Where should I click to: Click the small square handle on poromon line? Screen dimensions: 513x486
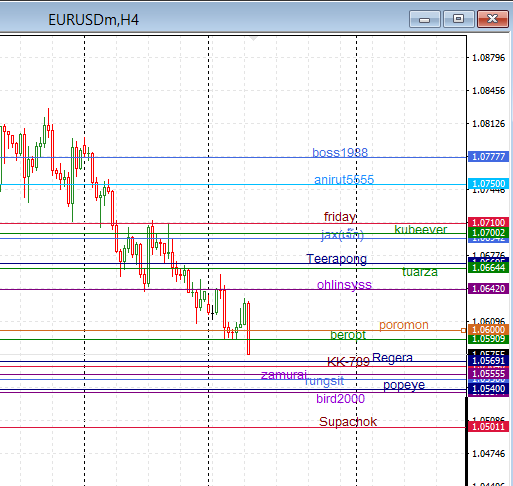coord(463,330)
